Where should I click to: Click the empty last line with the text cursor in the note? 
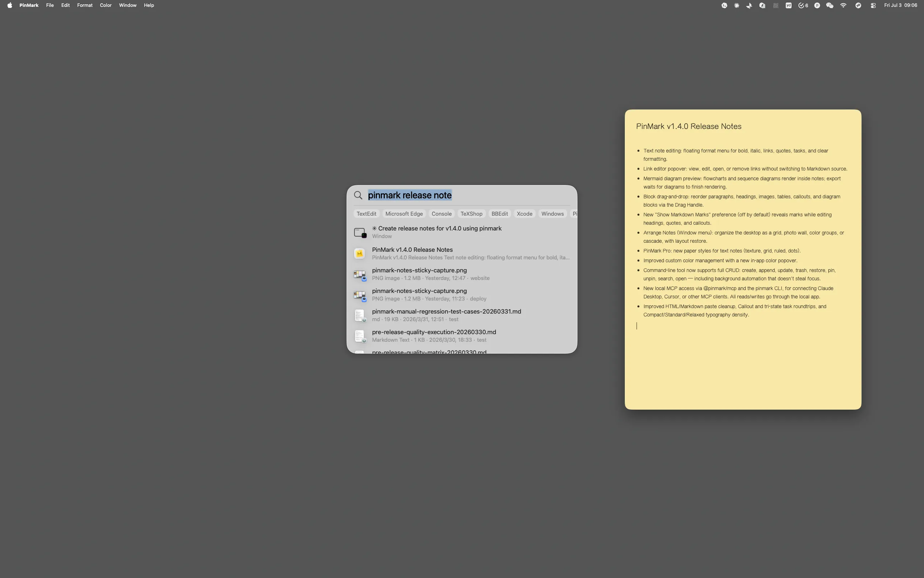pos(743,326)
